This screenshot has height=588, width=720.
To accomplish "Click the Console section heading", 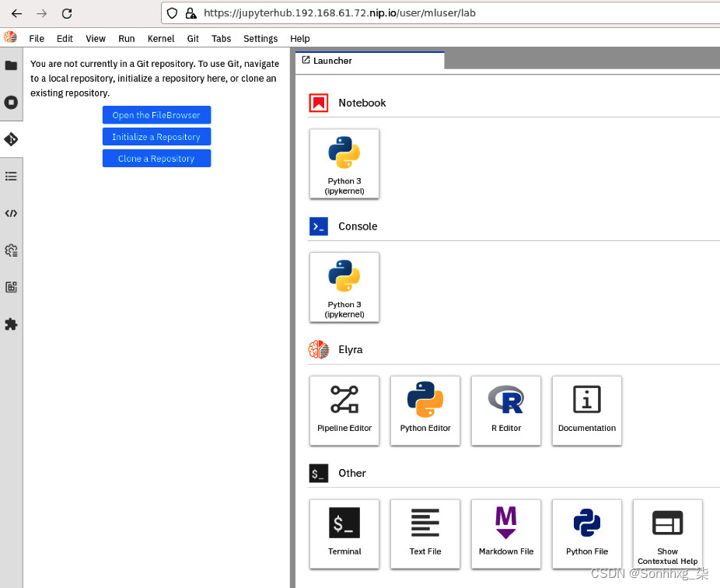I will coord(358,226).
